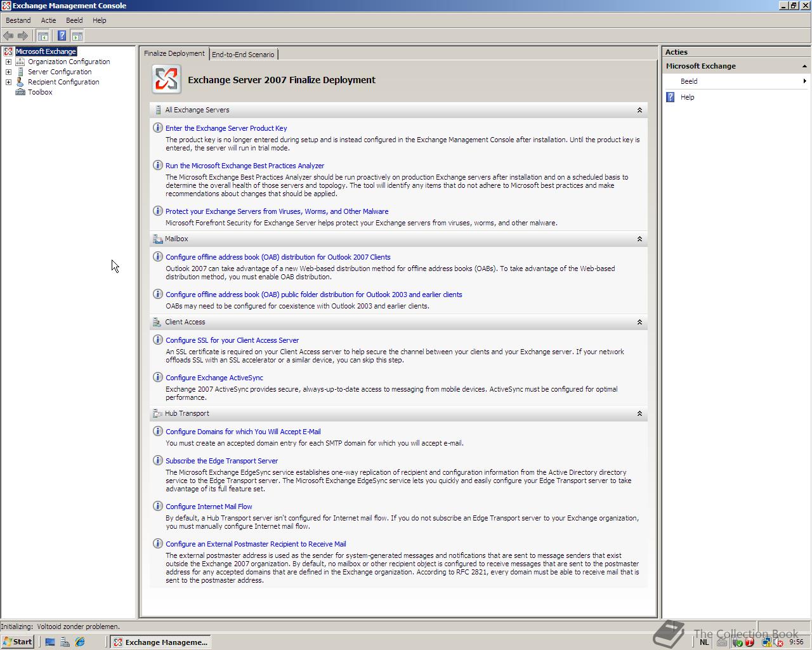The height and width of the screenshot is (650, 812).
Task: Open Run the Best Practices Analyzer link
Action: 245,166
